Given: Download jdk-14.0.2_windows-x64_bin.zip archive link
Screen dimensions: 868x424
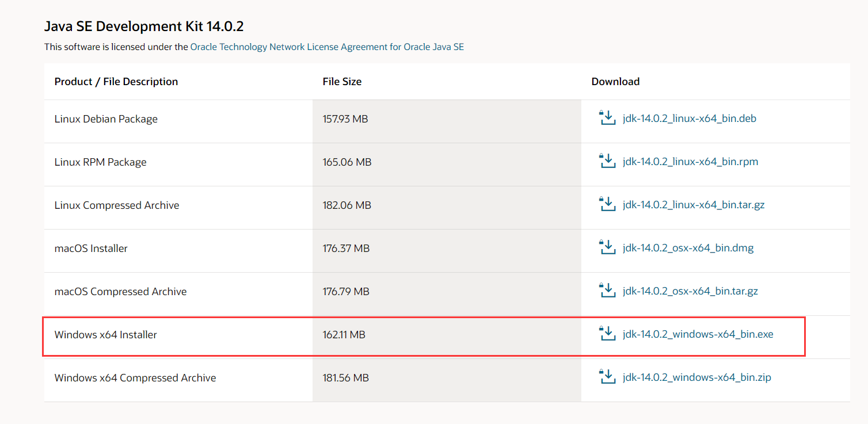Looking at the screenshot, I should coord(697,378).
